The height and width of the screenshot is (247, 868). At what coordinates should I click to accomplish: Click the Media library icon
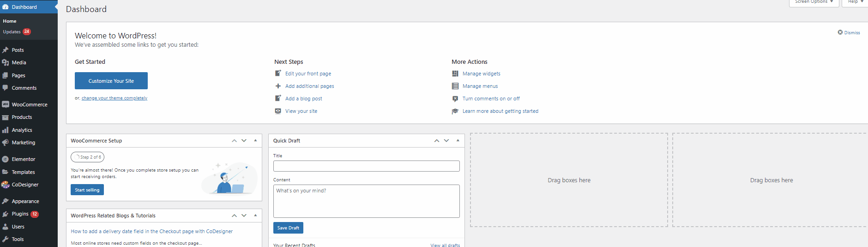(x=6, y=62)
